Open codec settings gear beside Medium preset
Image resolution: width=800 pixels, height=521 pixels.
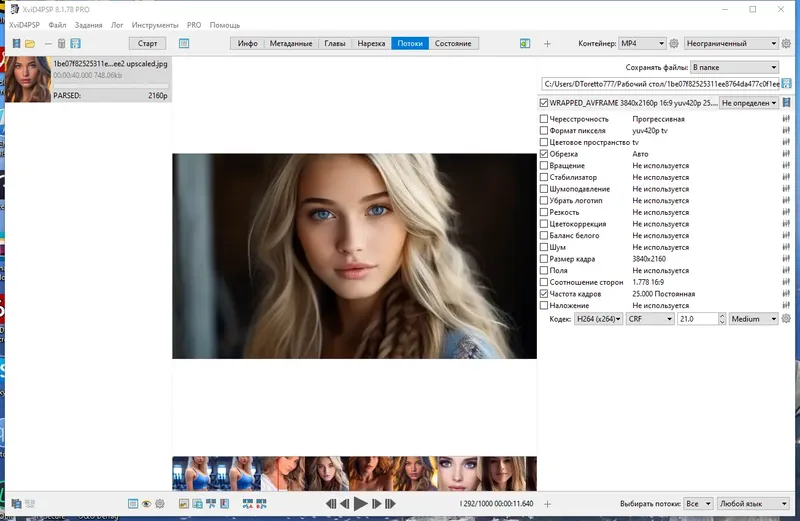786,319
